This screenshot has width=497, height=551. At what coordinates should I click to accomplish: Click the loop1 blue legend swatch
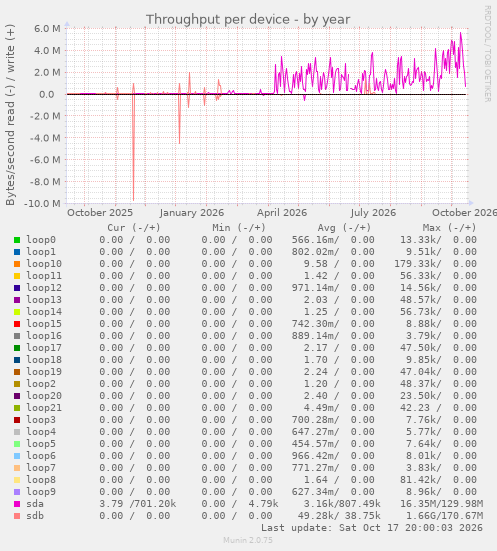click(17, 252)
